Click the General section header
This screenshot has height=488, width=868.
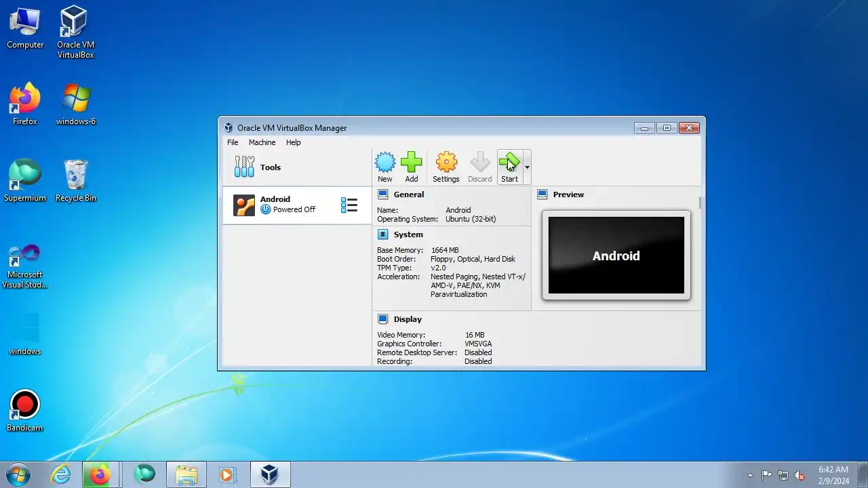coord(409,195)
